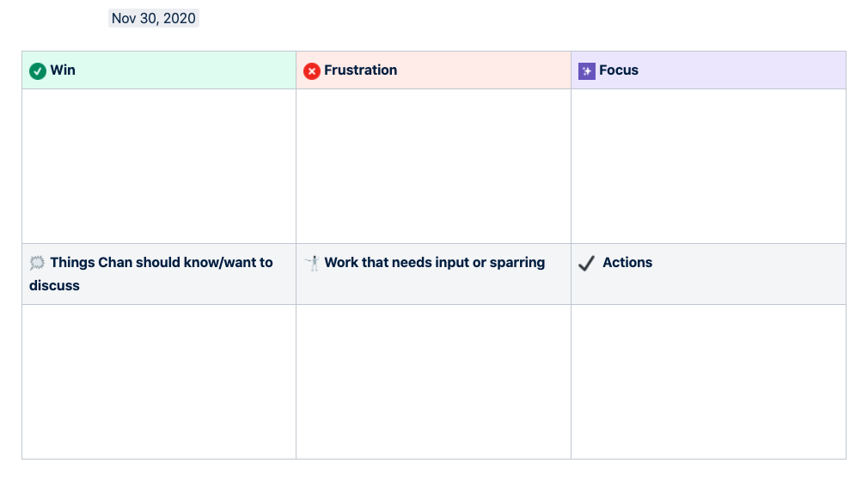868x481 pixels.
Task: Place cursor in empty cell below Actions
Action: [708, 381]
